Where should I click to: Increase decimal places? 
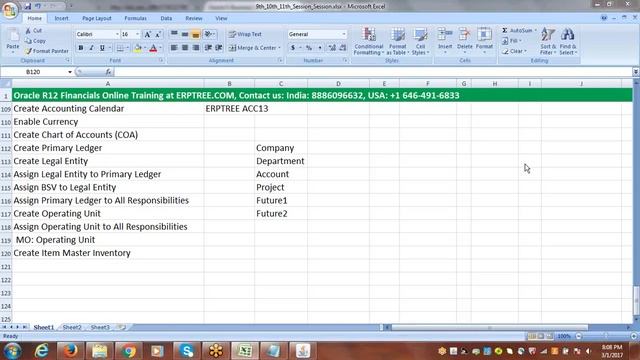(x=332, y=48)
